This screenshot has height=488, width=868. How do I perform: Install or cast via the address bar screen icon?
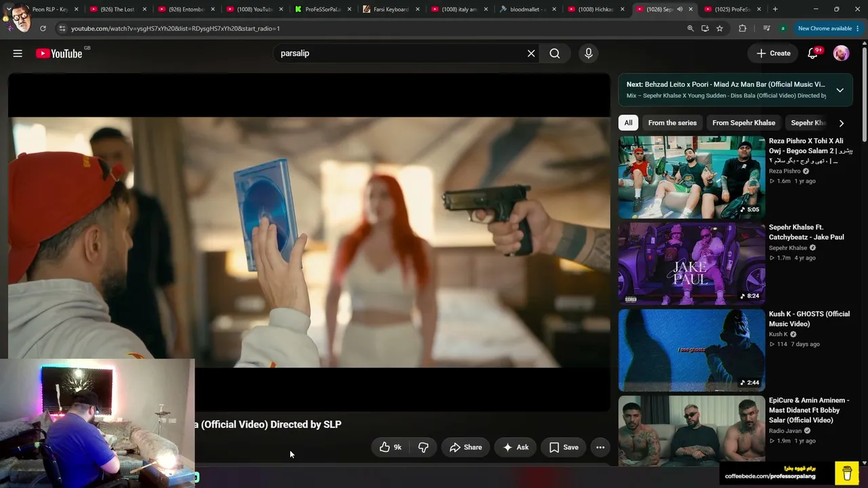705,28
